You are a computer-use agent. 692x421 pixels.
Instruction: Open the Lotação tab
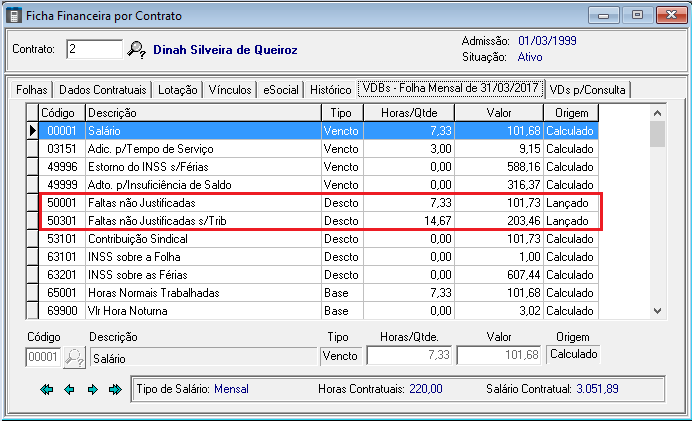click(x=179, y=90)
